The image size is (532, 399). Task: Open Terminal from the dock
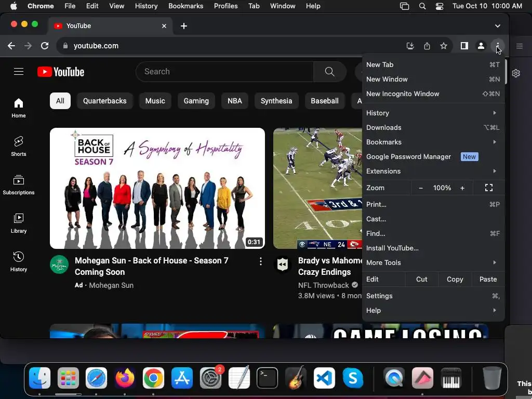[x=267, y=378]
